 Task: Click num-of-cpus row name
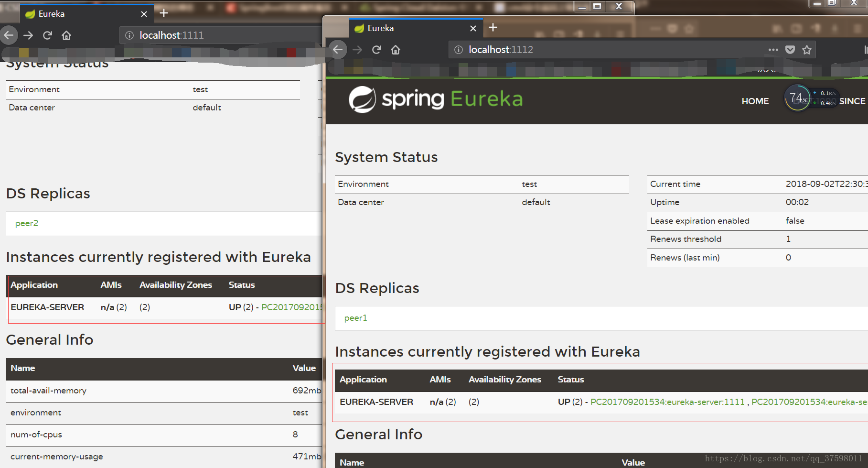point(36,435)
